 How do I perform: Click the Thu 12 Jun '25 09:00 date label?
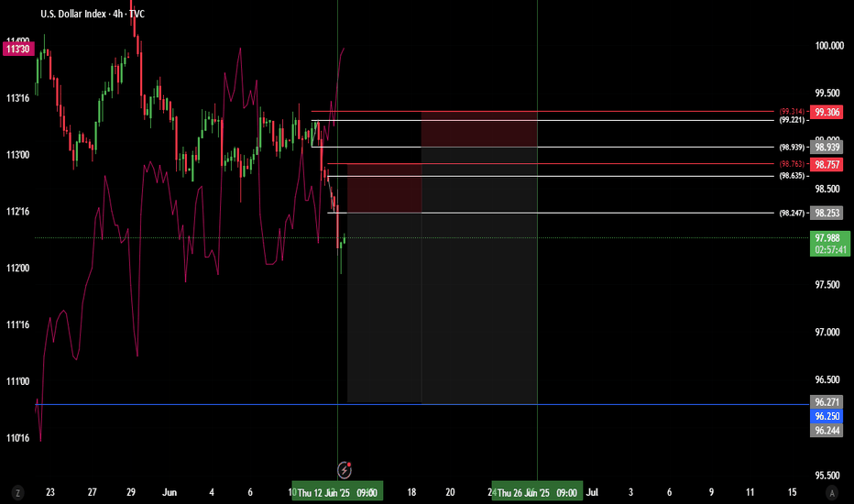click(x=338, y=493)
